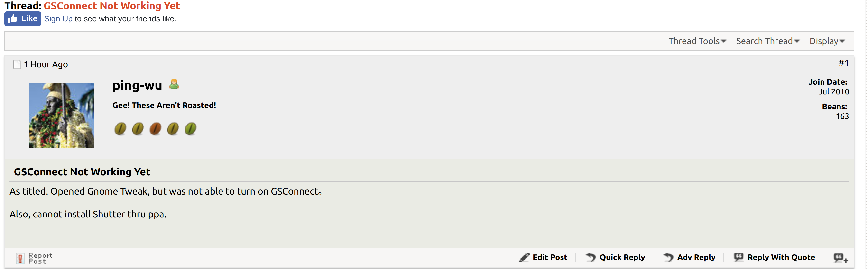Click the Reply With Quote text button
The height and width of the screenshot is (269, 868).
(x=781, y=257)
